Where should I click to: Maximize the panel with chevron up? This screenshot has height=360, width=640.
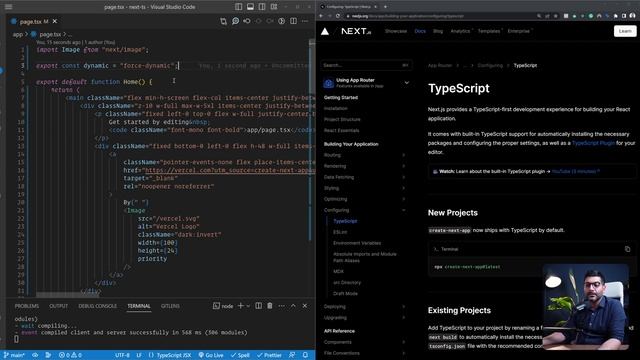coord(293,306)
